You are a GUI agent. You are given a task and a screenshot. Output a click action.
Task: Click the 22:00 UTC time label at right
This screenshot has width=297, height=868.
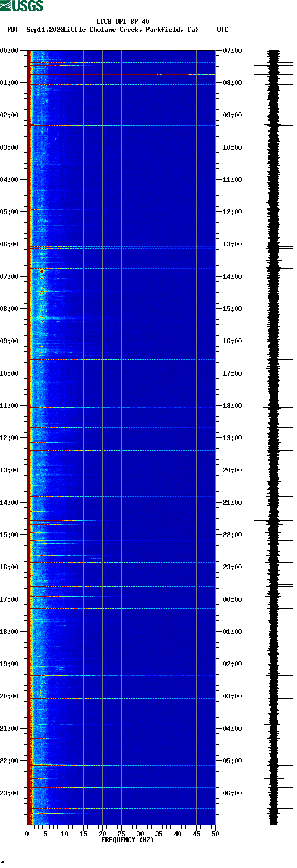coord(232,535)
